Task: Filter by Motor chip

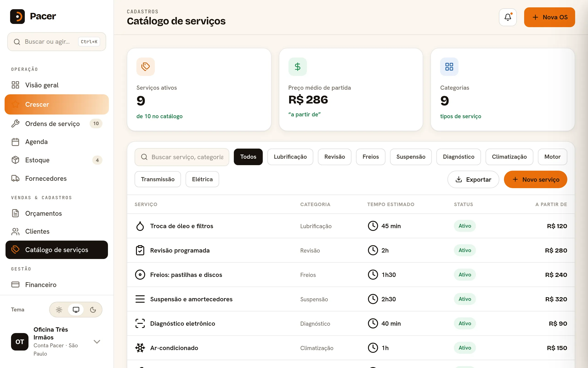Action: (x=552, y=157)
